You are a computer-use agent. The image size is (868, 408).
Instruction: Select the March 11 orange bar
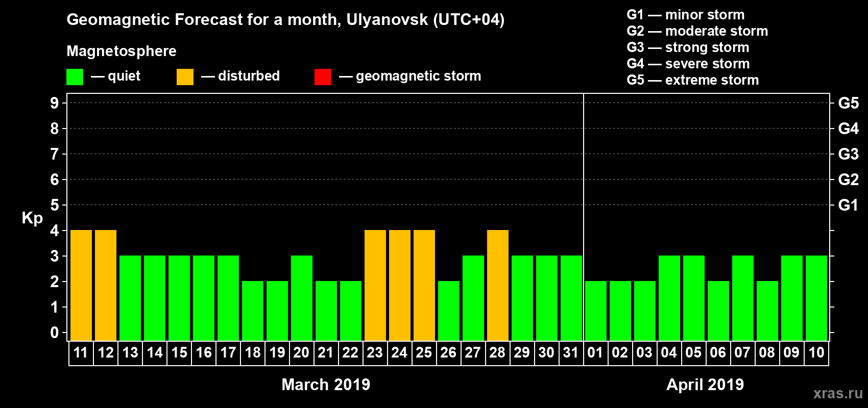coord(81,286)
